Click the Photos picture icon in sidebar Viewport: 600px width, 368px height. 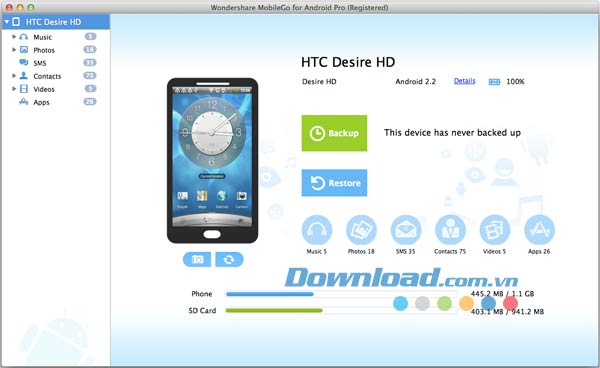point(24,50)
